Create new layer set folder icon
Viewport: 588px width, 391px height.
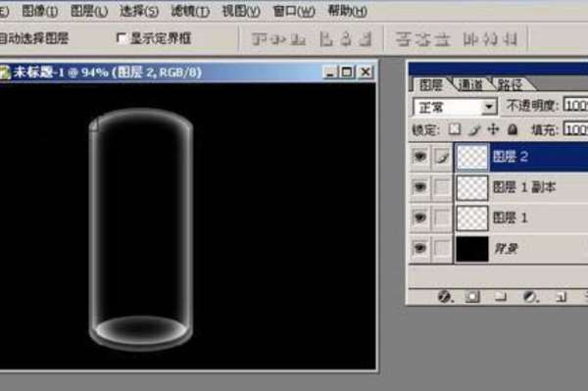click(x=500, y=297)
